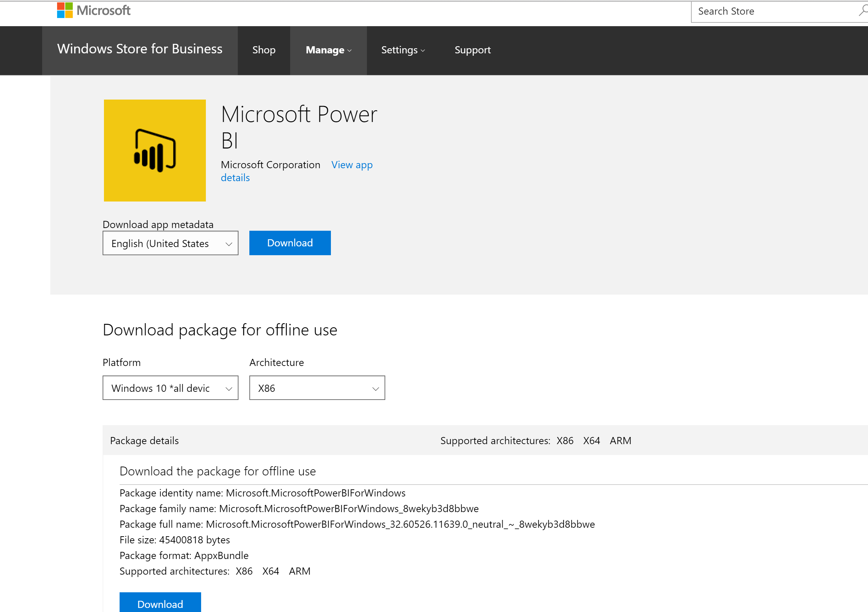This screenshot has width=868, height=612.
Task: Expand the Manage menu
Action: [329, 50]
